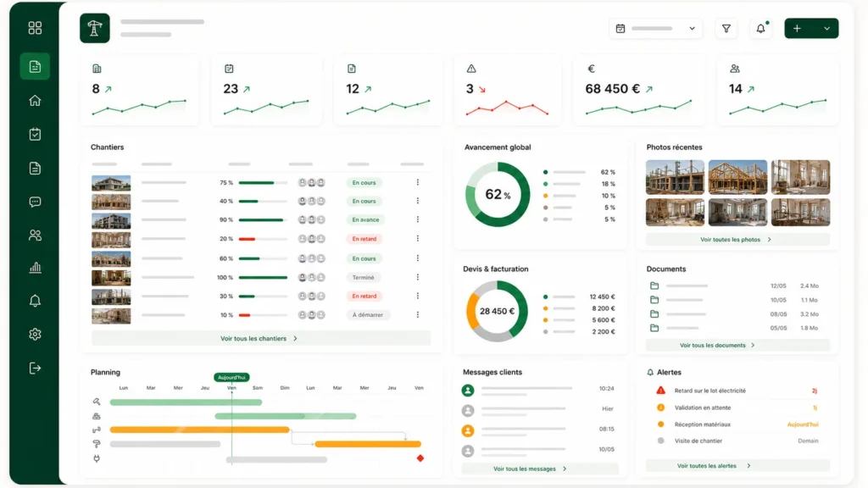The image size is (868, 488).
Task: Click the logout icon in sidebar
Action: click(35, 368)
